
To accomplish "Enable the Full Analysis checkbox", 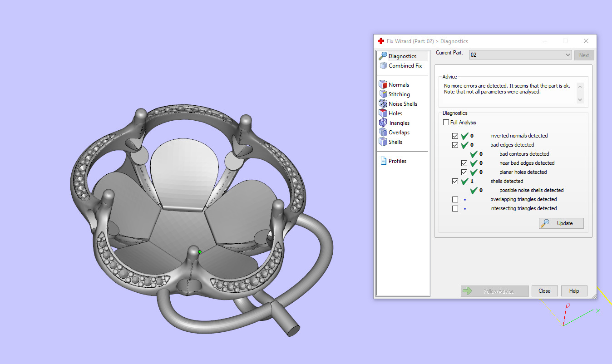I will (446, 123).
